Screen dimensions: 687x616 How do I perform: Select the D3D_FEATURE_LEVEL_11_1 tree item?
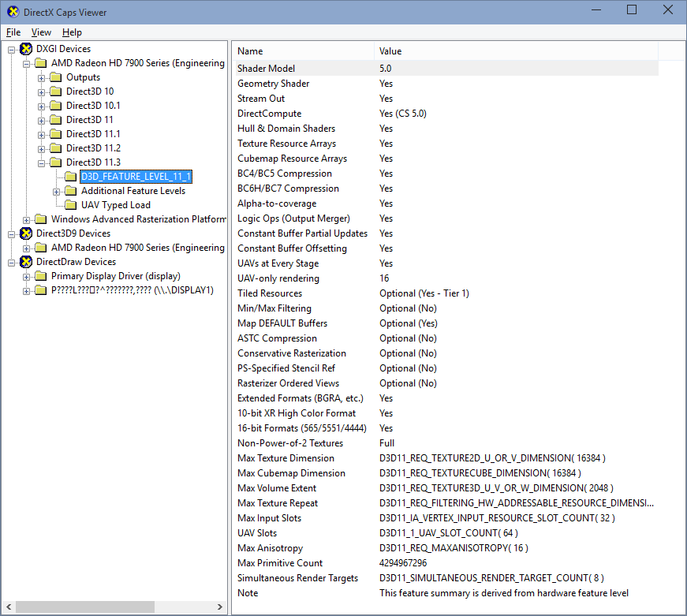click(136, 177)
